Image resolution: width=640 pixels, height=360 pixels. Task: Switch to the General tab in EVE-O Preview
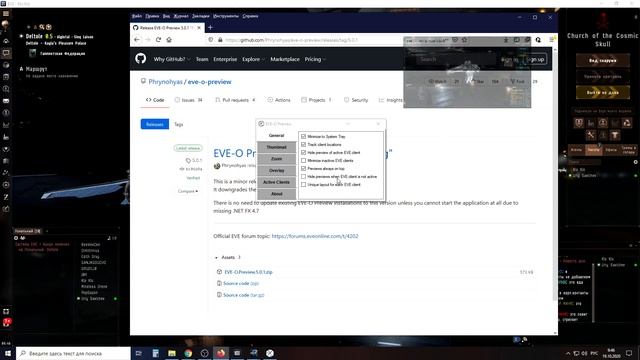click(276, 135)
